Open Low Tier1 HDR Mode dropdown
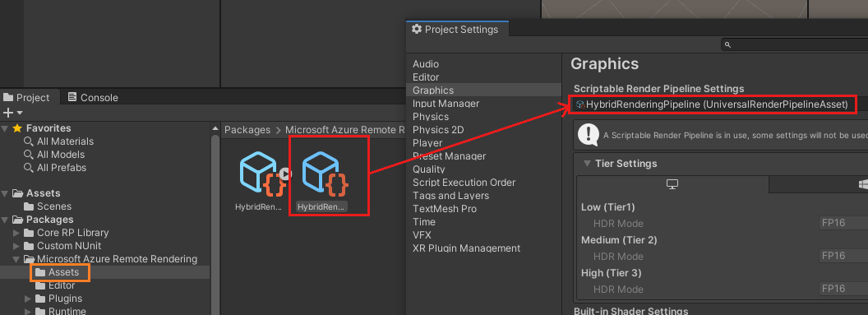The width and height of the screenshot is (868, 315). pyautogui.click(x=843, y=223)
